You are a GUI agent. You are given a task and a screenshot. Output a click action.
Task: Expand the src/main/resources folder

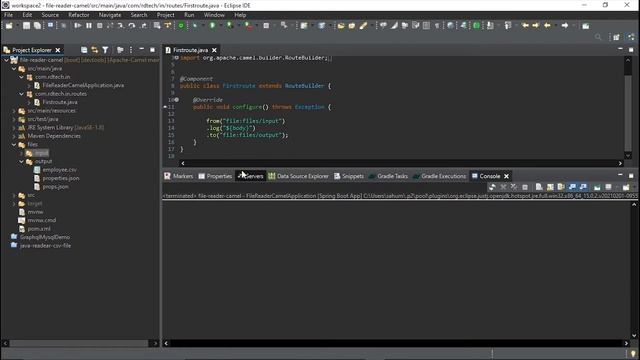pyautogui.click(x=14, y=111)
